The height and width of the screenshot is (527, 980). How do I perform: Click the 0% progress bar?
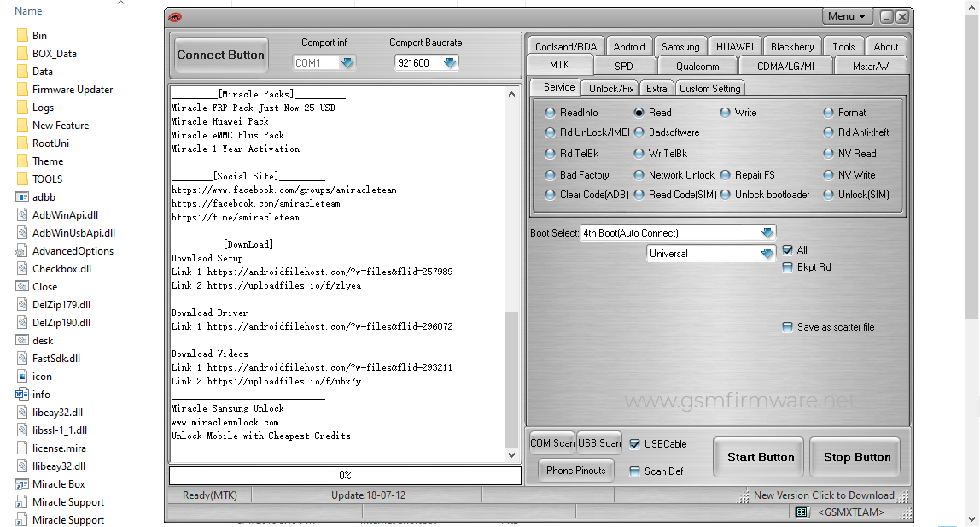tap(345, 476)
